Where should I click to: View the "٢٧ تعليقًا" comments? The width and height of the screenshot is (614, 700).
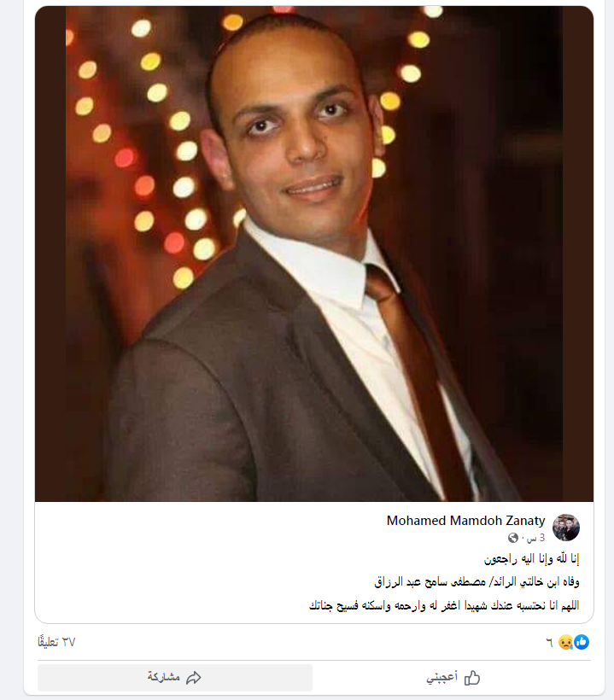[56, 642]
